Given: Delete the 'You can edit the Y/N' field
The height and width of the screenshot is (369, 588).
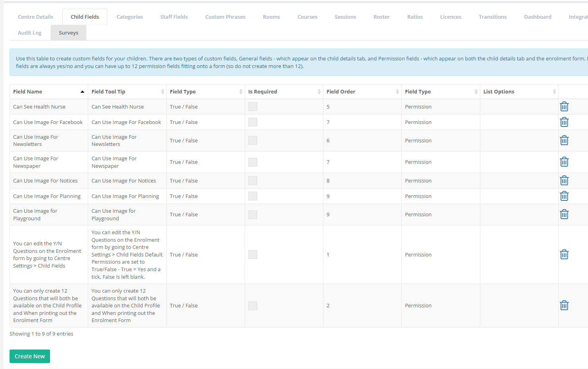Looking at the screenshot, I should click(564, 254).
